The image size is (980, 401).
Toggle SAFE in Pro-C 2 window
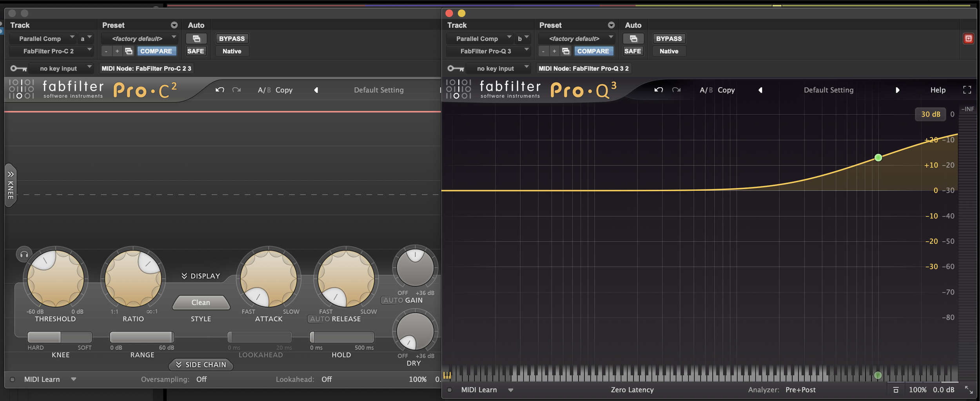(x=196, y=51)
